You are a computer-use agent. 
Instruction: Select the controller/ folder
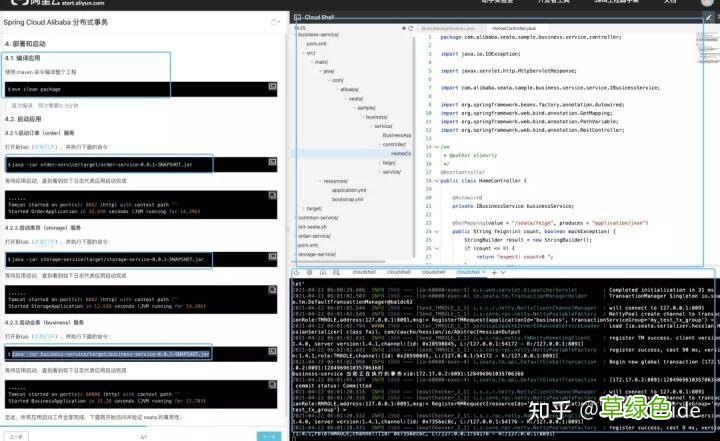(x=394, y=144)
